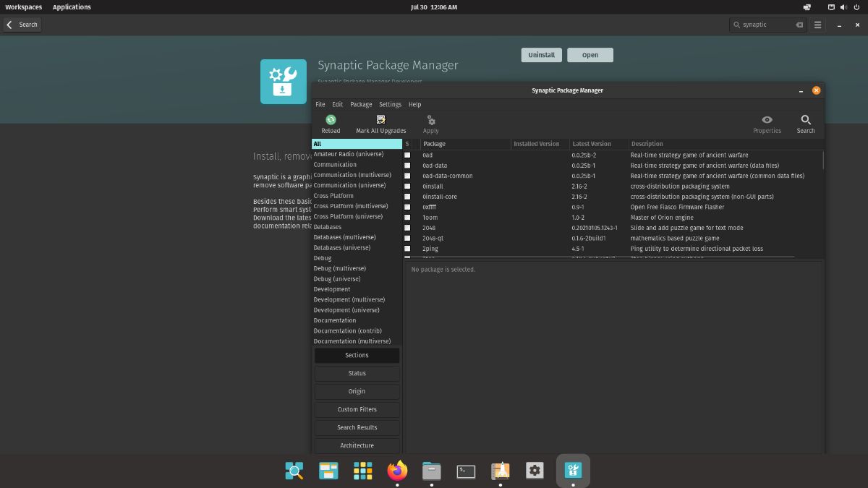This screenshot has height=488, width=868.
Task: Open package Properties in Synaptic toolbar
Action: [767, 123]
